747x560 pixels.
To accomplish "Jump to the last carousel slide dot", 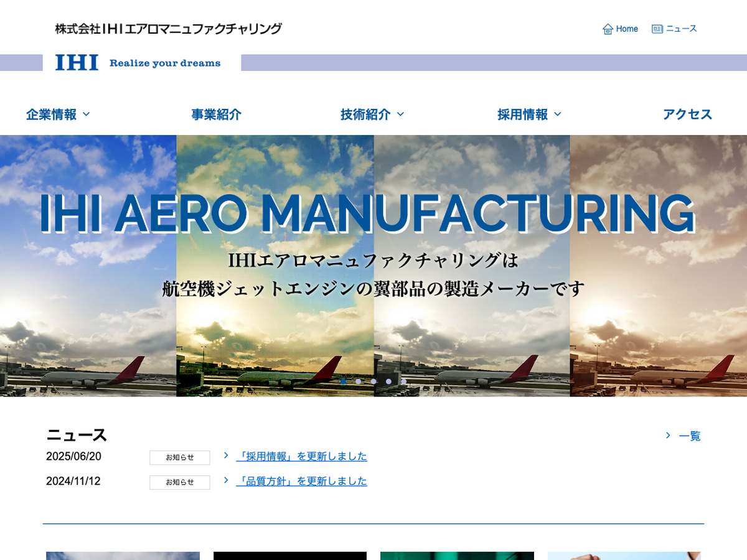I will [403, 381].
